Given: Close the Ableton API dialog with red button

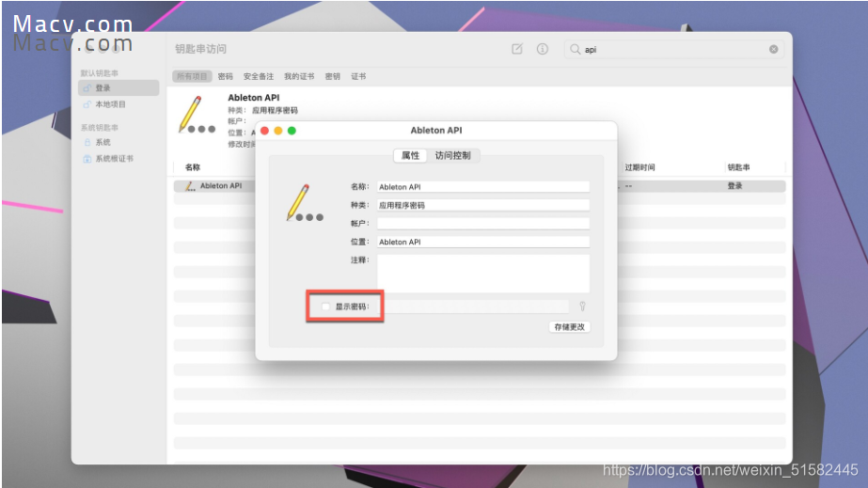Looking at the screenshot, I should pyautogui.click(x=264, y=131).
